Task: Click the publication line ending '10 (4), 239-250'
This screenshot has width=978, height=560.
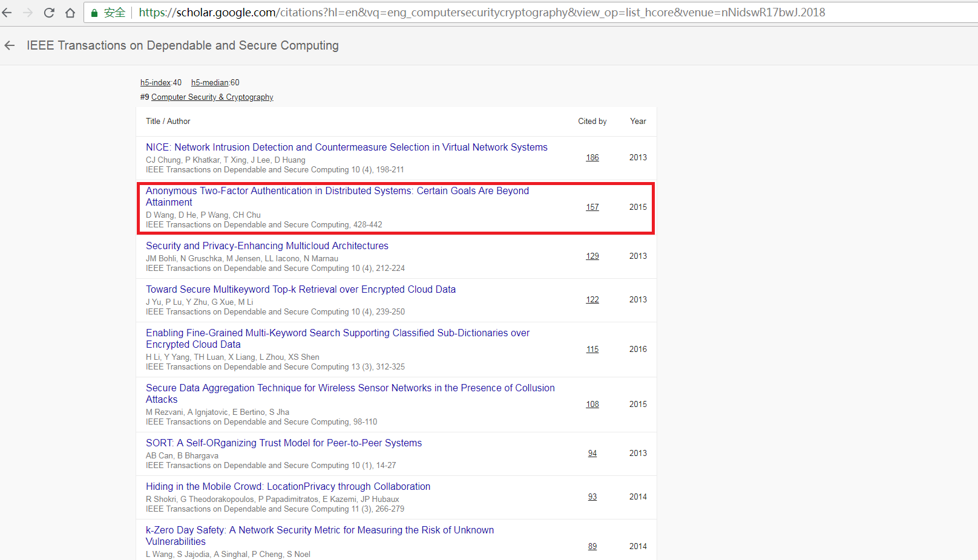Action: pos(275,312)
